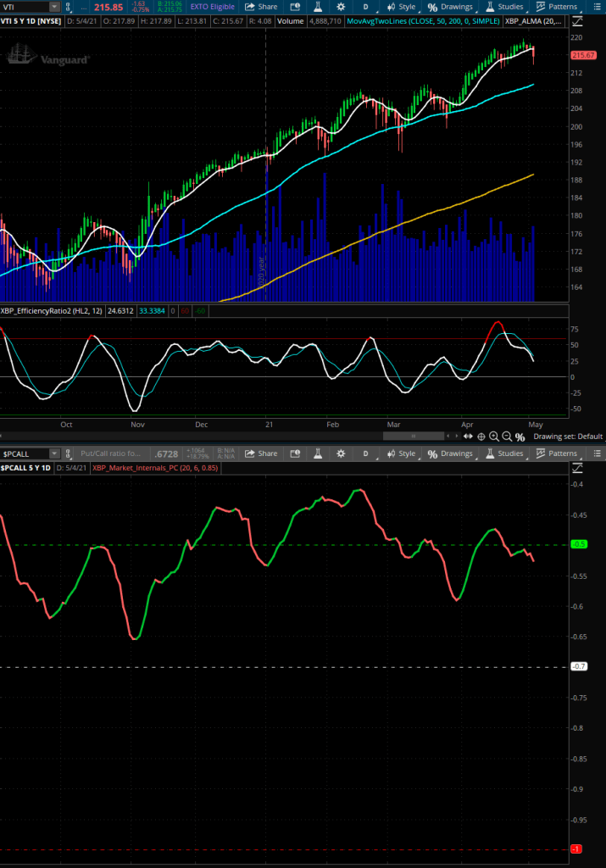Open chart settings gear on the VTI chart
This screenshot has height=868, width=606.
tap(340, 6)
